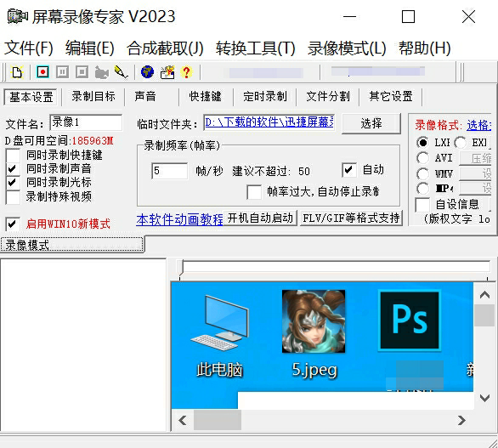Click the pen annotation toolbar icon
498x448 pixels.
121,72
